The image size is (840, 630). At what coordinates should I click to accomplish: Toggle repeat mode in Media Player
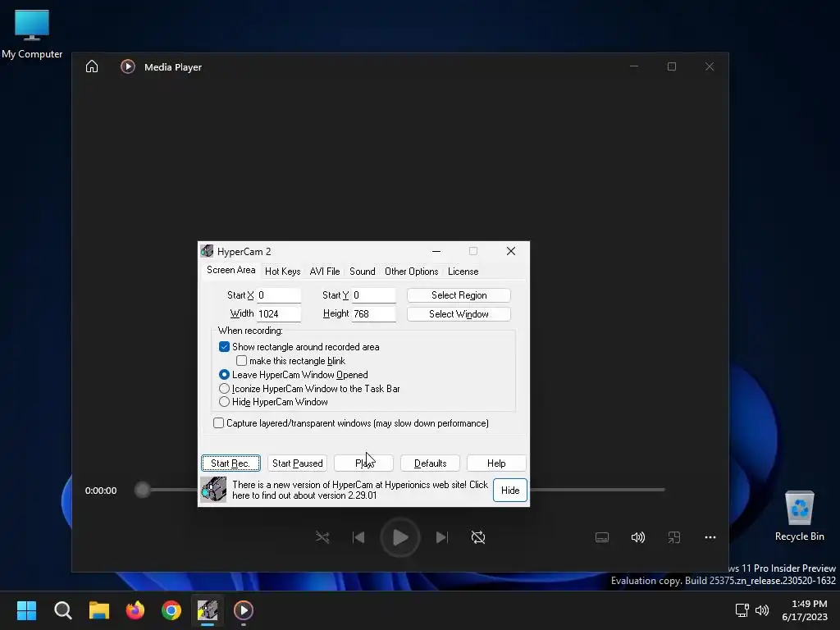click(x=478, y=537)
